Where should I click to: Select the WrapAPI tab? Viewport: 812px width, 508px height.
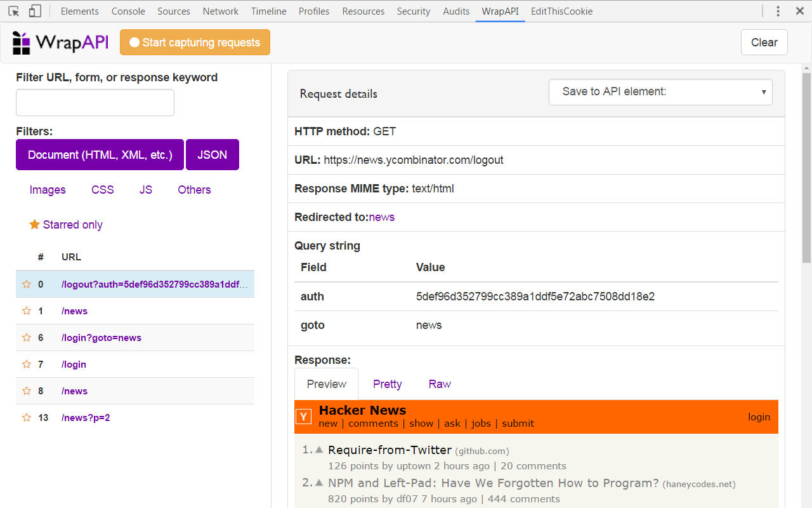[501, 11]
